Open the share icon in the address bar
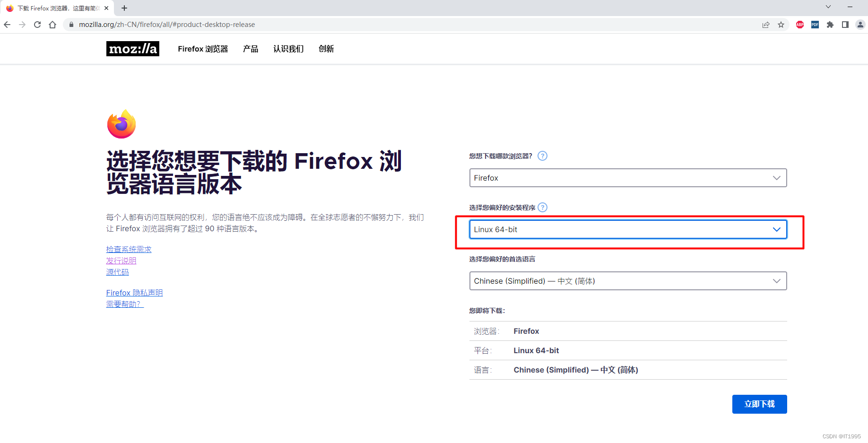868x443 pixels. click(x=766, y=25)
